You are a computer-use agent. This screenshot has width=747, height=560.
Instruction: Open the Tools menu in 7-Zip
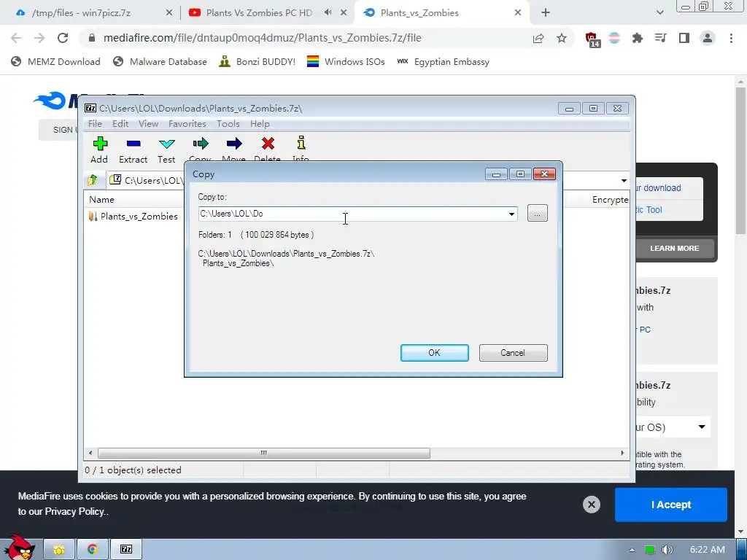(x=228, y=124)
